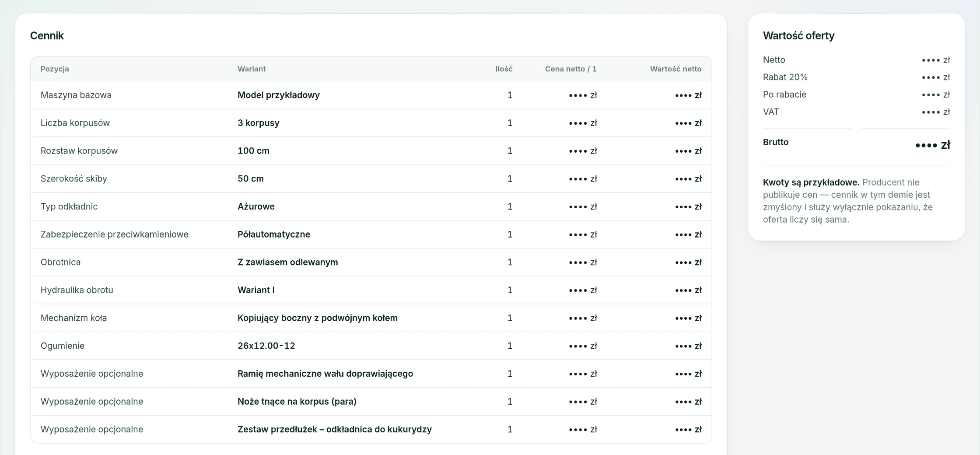The height and width of the screenshot is (455, 980).
Task: Select the Mechanizm koła row label
Action: (74, 318)
